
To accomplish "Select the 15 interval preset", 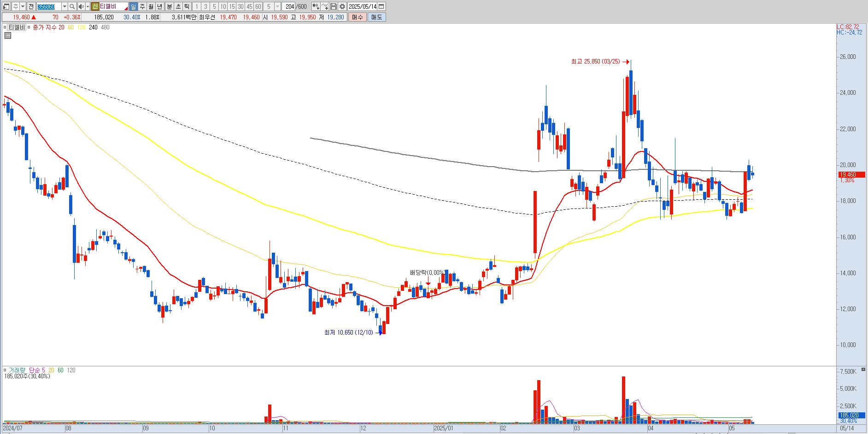I will click(232, 6).
